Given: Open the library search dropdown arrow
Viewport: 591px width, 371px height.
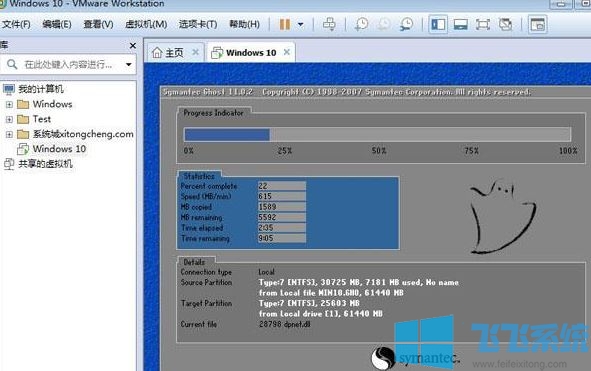Looking at the screenshot, I should 129,64.
